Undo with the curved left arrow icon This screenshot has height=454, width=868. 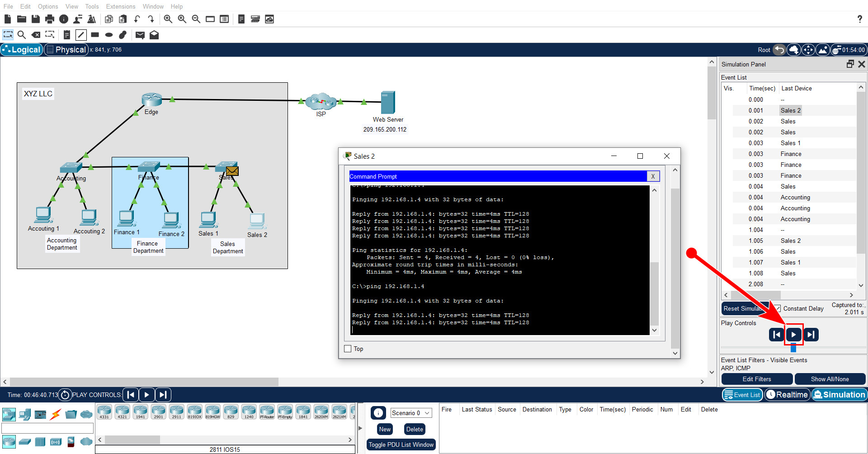click(x=137, y=19)
